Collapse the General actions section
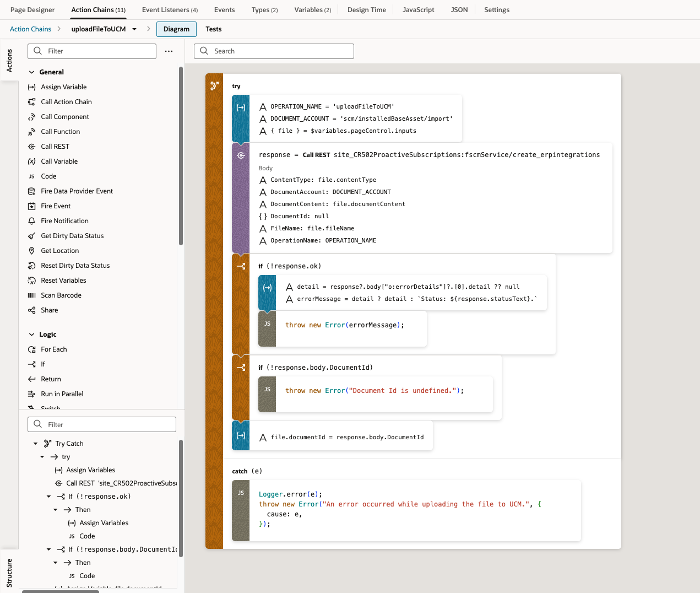This screenshot has height=593, width=700. [x=32, y=72]
